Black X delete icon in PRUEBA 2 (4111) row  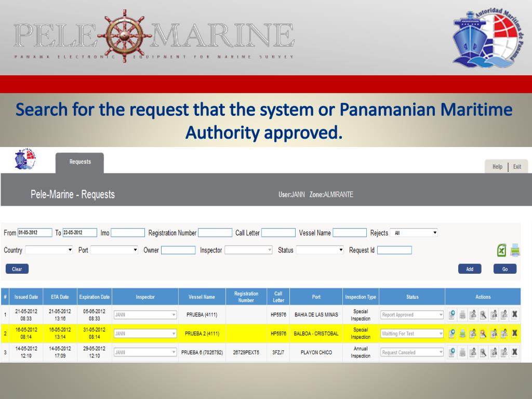tap(514, 334)
